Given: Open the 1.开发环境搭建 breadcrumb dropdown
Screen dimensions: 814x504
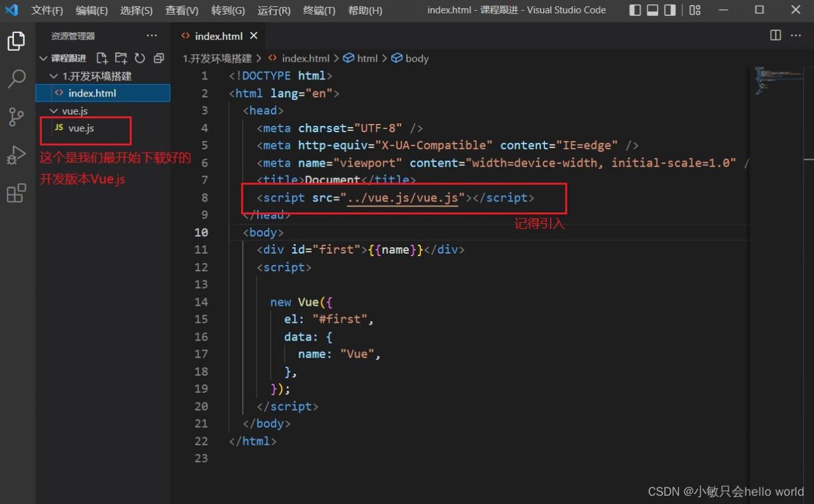Looking at the screenshot, I should pyautogui.click(x=217, y=58).
